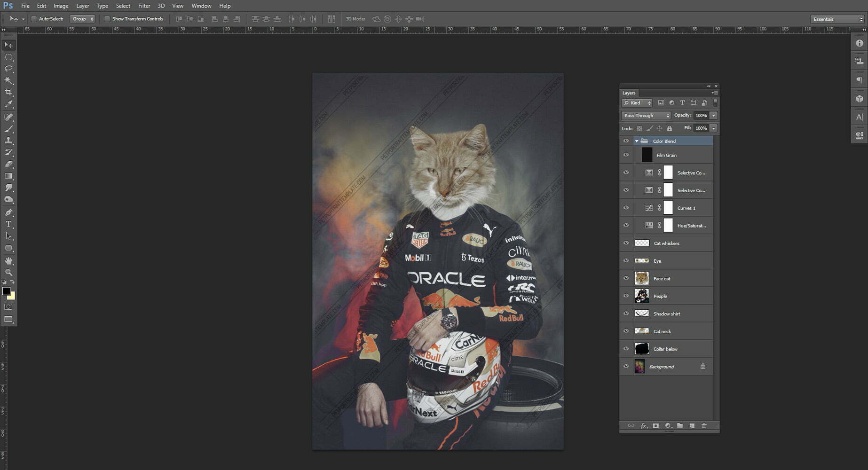Select the Cat whiskers layer
The width and height of the screenshot is (868, 470).
pyautogui.click(x=677, y=243)
